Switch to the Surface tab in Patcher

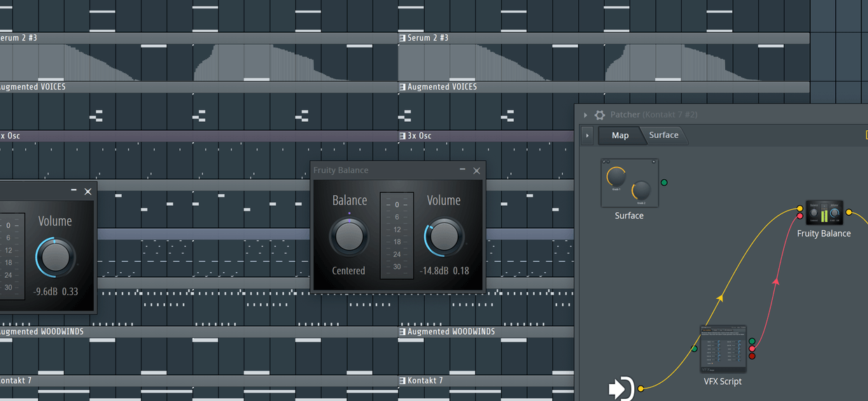coord(664,135)
